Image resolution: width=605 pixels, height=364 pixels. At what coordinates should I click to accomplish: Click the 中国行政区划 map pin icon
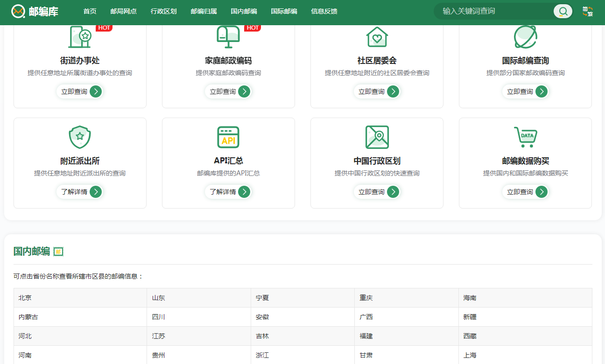pos(377,137)
